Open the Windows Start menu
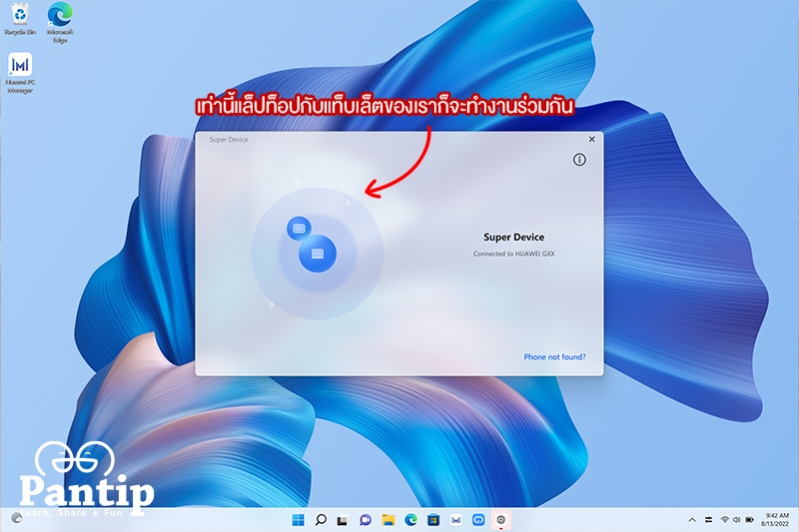This screenshot has width=799, height=532. coord(298,520)
